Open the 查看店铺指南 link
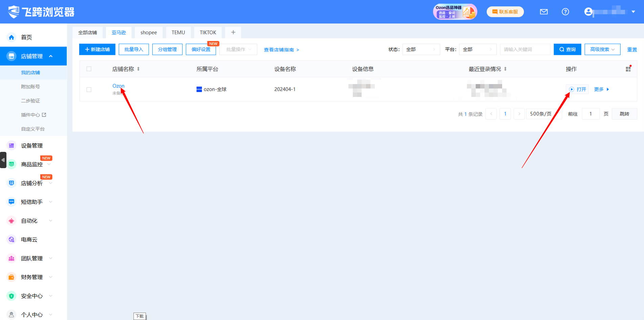This screenshot has width=644, height=320. point(281,50)
